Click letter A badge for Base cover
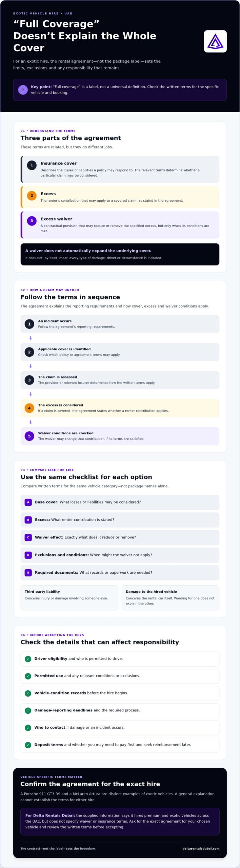This screenshot has height=868, width=240. coord(28,502)
